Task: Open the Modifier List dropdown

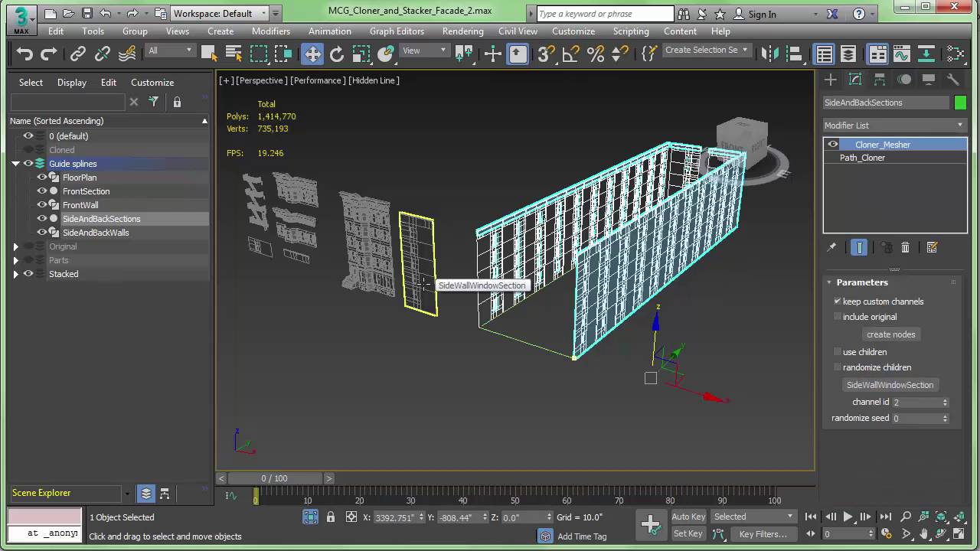Action: [x=893, y=126]
